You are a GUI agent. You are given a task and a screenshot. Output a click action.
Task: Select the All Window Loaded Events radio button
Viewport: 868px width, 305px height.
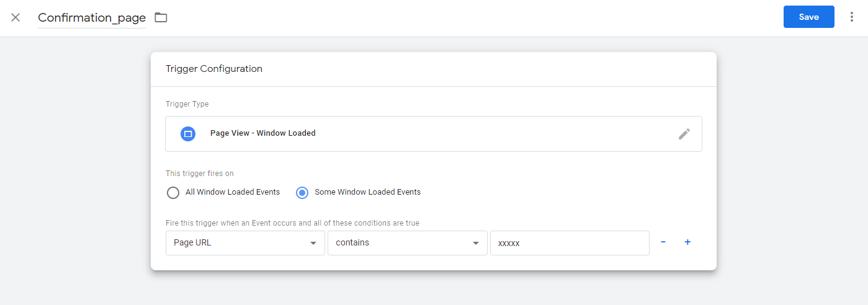(173, 193)
